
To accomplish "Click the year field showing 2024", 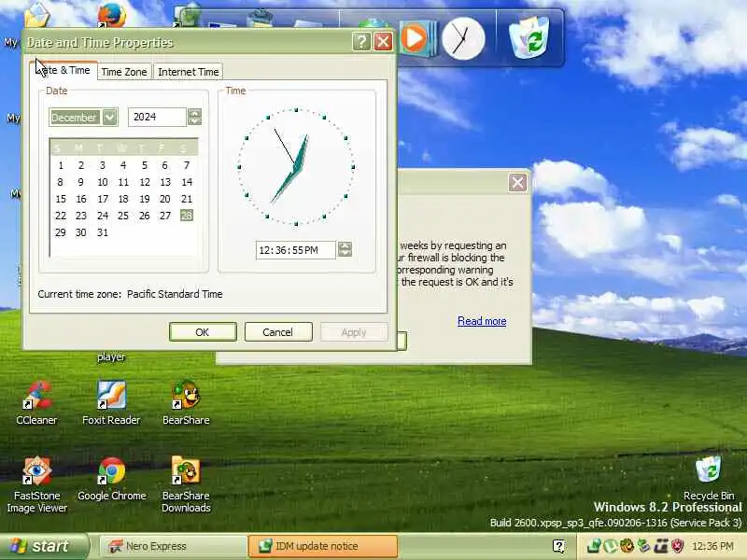I will point(157,117).
